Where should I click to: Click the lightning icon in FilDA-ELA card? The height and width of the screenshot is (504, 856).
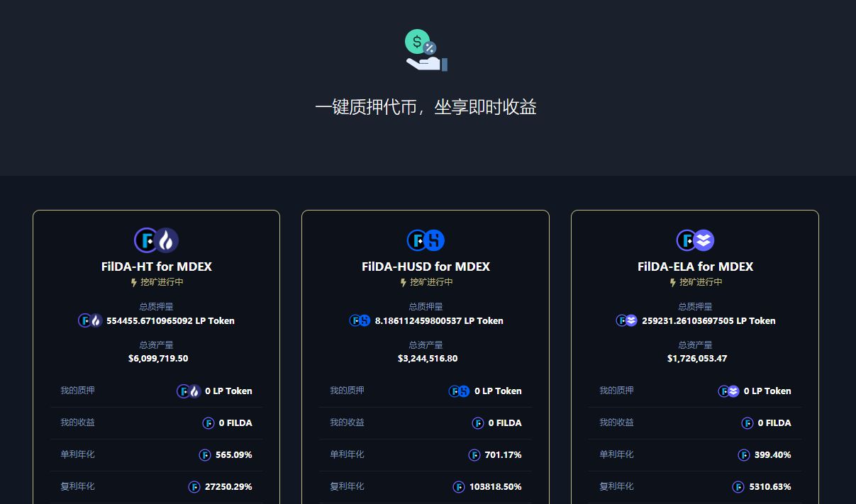pyautogui.click(x=672, y=282)
